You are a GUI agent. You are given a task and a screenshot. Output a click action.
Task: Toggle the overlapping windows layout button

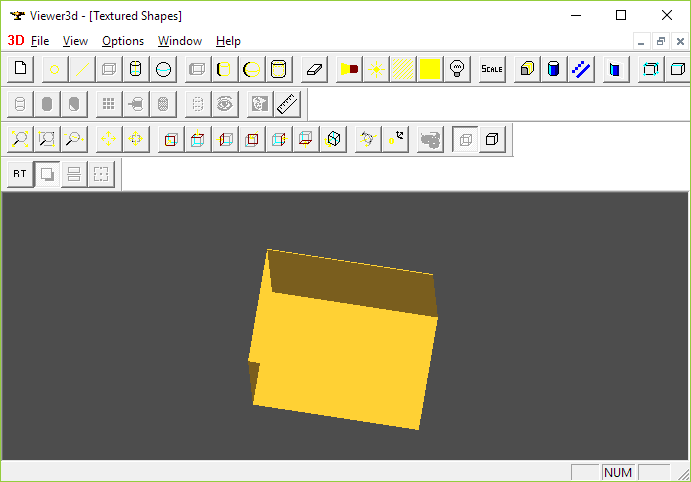[47, 174]
